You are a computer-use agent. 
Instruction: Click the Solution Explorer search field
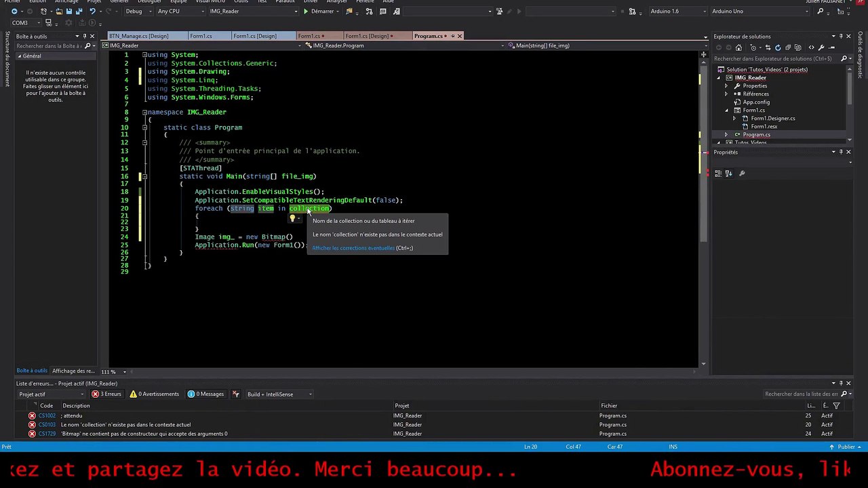(776, 59)
